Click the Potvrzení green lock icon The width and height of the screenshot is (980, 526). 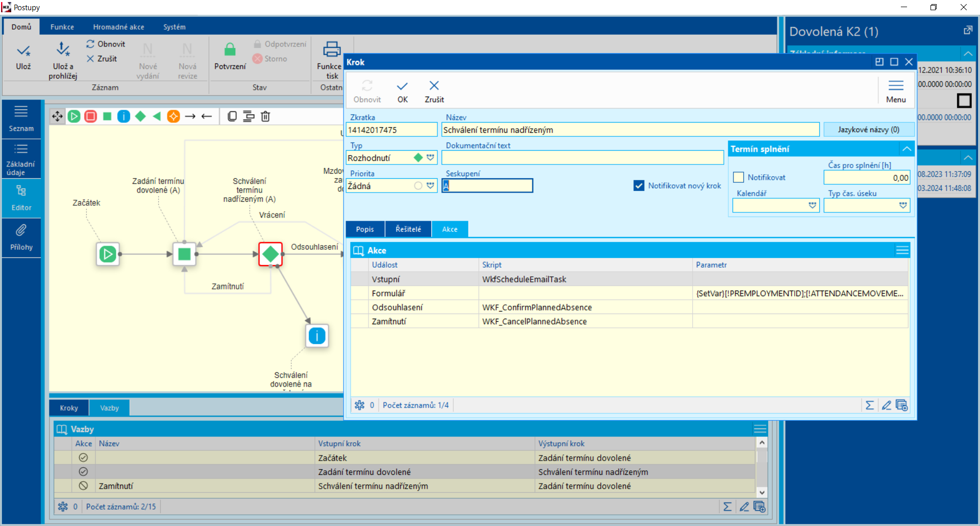230,50
